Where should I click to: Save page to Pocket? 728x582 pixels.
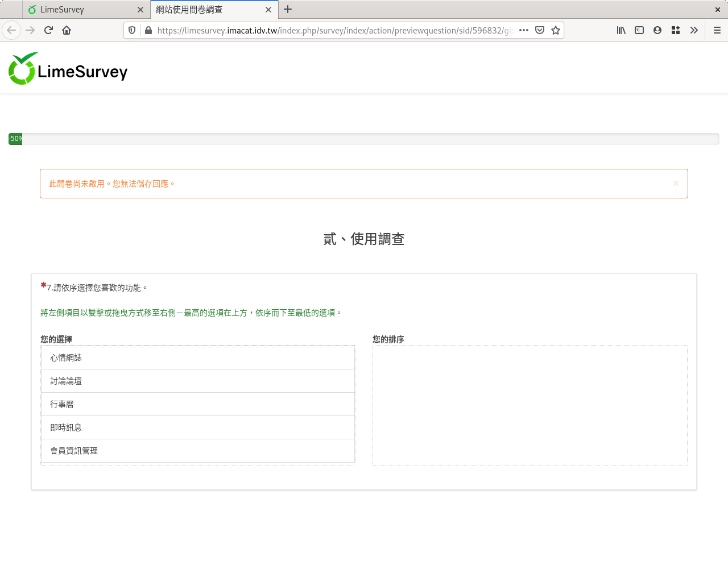tap(540, 30)
